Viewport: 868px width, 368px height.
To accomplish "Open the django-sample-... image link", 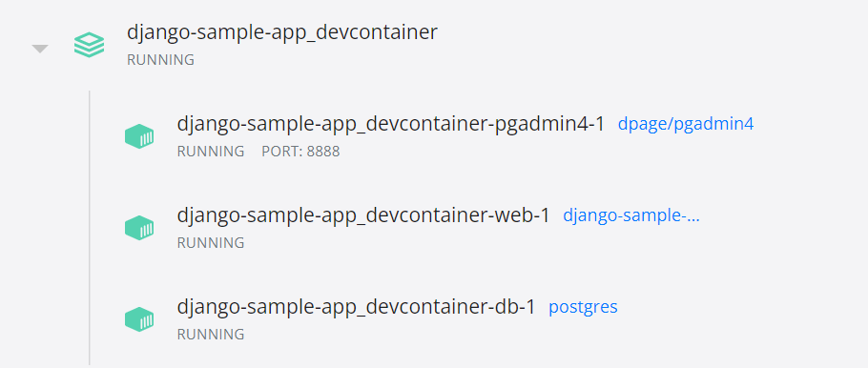I will click(631, 215).
